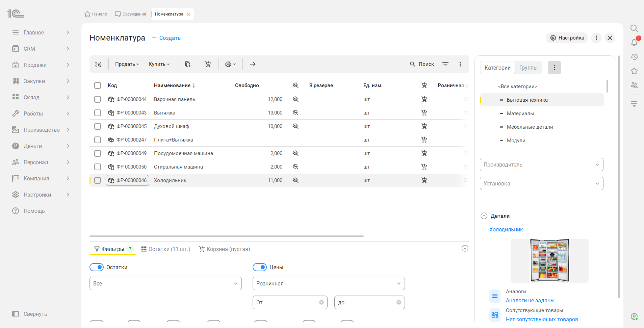Click Свернуть to collapse sidebar
The width and height of the screenshot is (644, 328).
pyautogui.click(x=30, y=314)
